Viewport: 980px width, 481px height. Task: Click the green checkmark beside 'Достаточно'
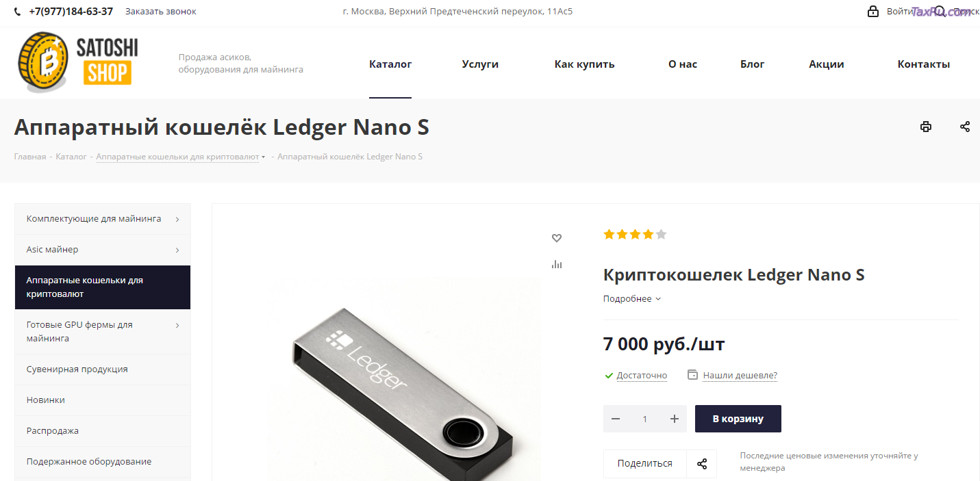(x=609, y=375)
